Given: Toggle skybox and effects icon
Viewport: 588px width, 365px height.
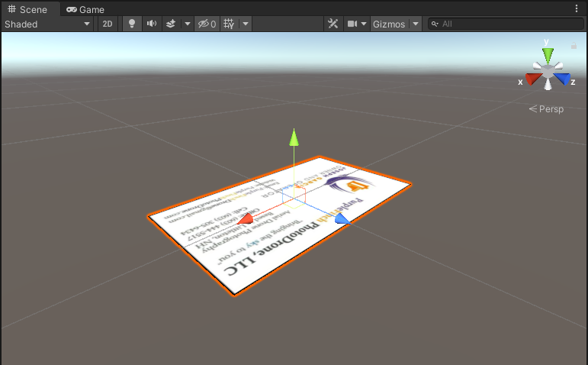Looking at the screenshot, I should 171,24.
